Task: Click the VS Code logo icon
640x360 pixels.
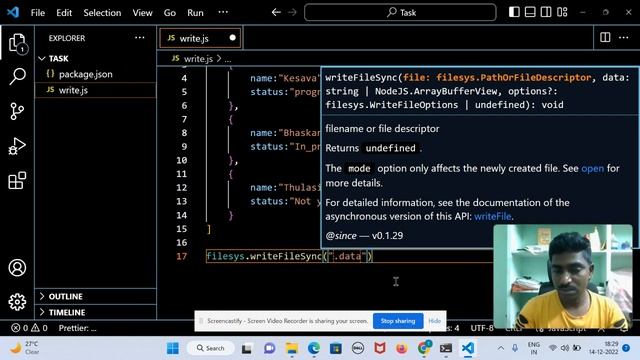Action: [x=13, y=12]
